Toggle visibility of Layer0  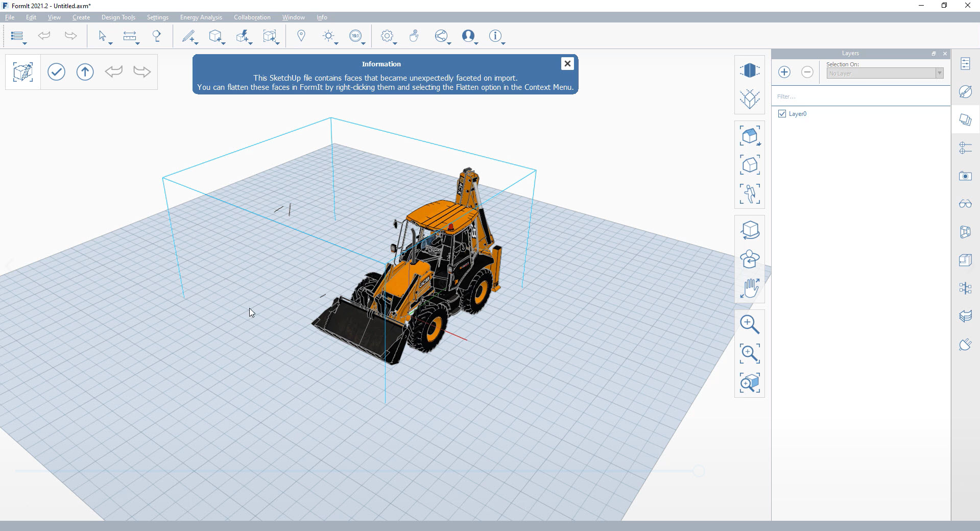(782, 113)
